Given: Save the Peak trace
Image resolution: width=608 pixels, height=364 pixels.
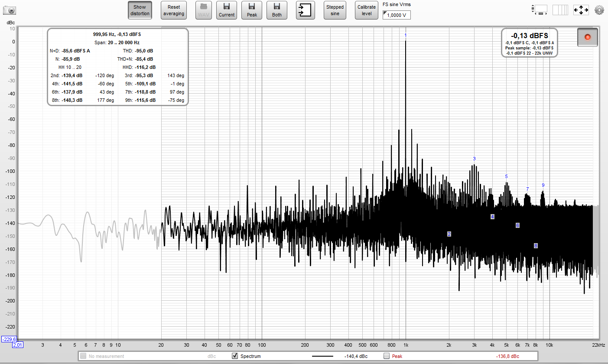Looking at the screenshot, I should pos(252,10).
